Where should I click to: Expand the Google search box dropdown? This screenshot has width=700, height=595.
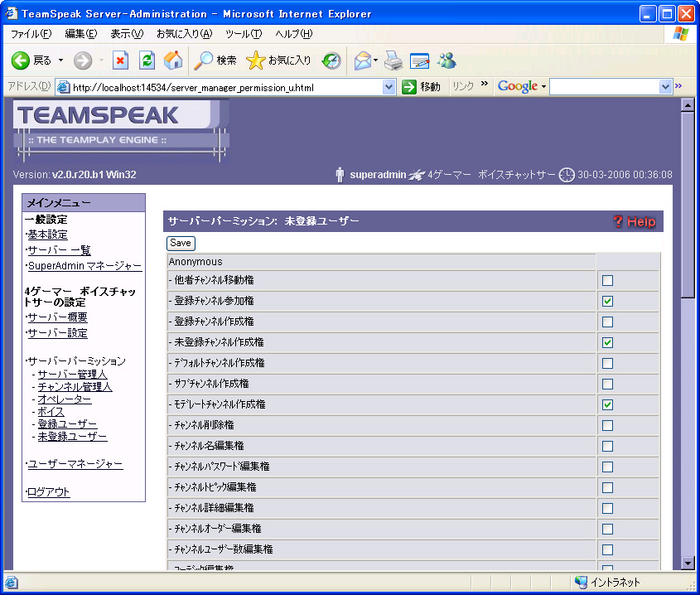665,87
